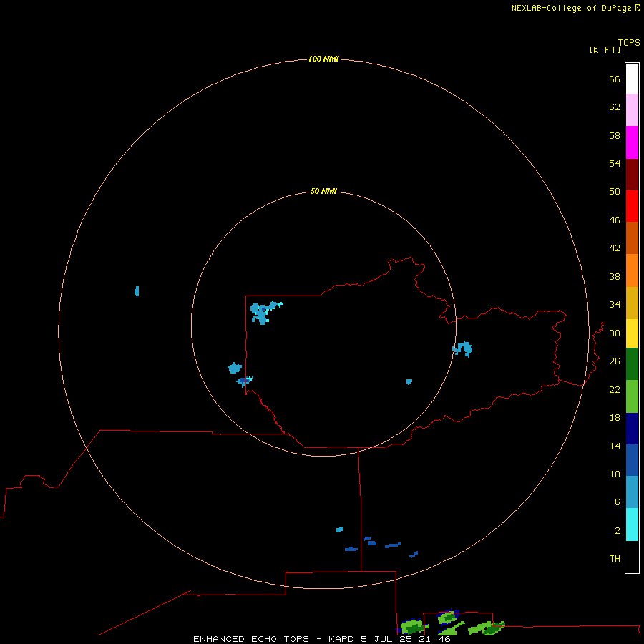644x644 pixels.
Task: Click the bright red 50 kft swatch
Action: pos(632,206)
